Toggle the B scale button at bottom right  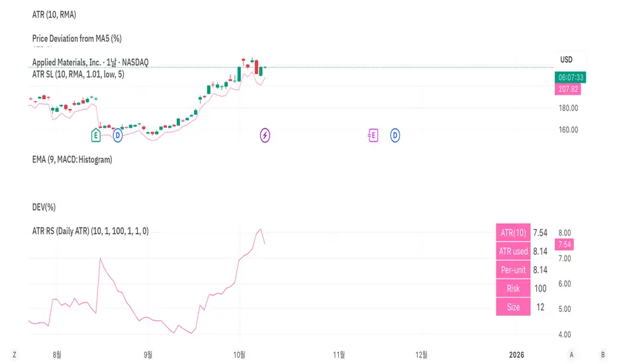click(603, 354)
